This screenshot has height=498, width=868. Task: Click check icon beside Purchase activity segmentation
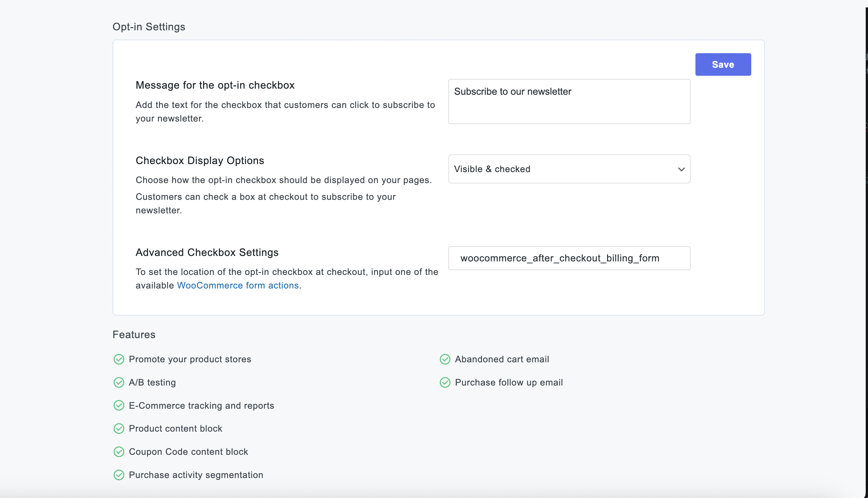[x=119, y=475]
